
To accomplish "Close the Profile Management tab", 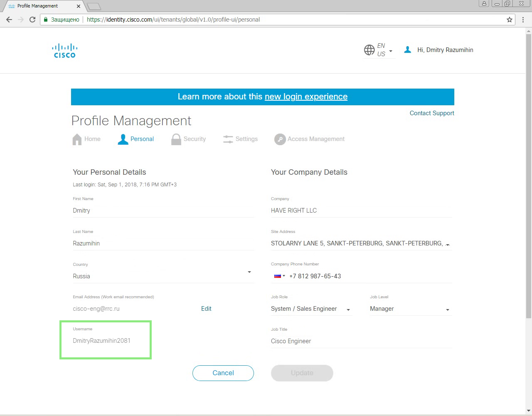I will (79, 6).
